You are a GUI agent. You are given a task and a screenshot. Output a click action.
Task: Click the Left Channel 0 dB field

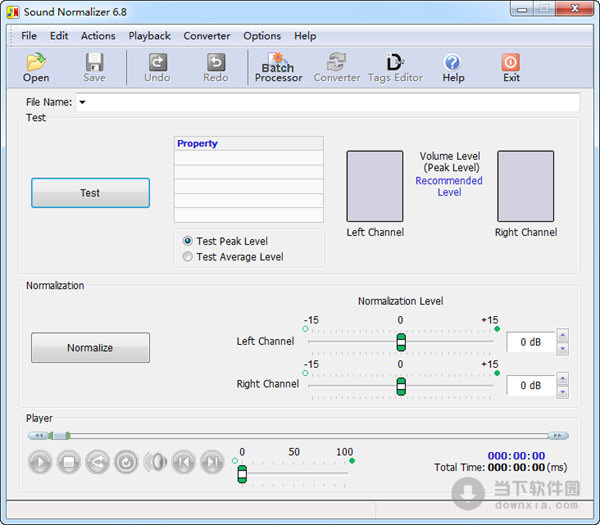coord(531,342)
